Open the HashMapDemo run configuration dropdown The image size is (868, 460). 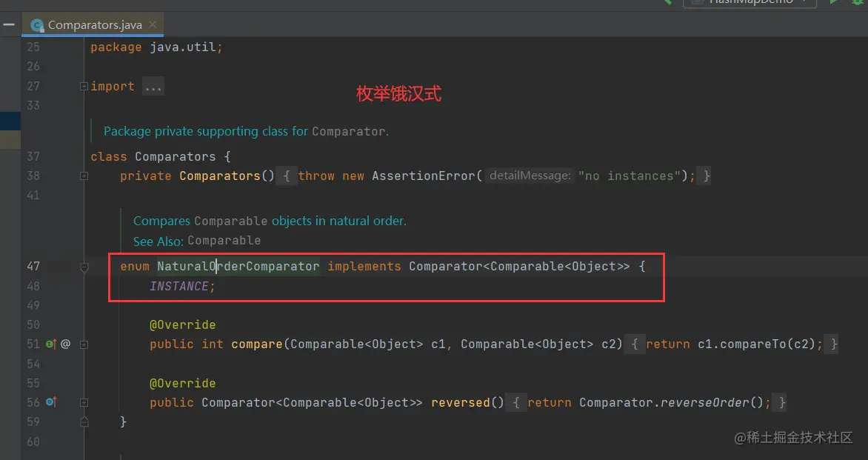tap(750, 3)
